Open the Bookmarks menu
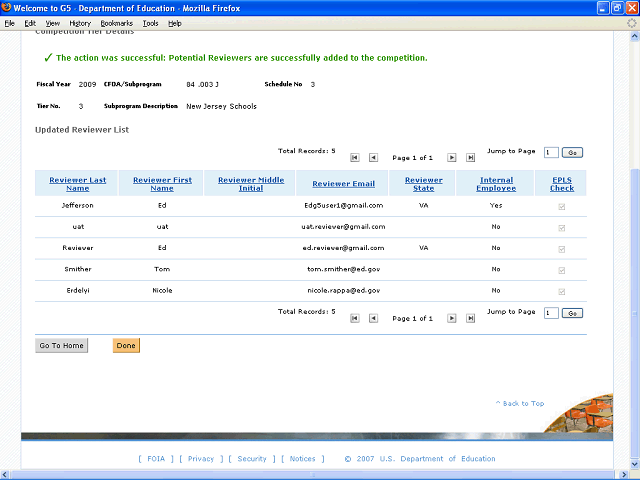Viewport: 640px width, 480px height. coord(116,22)
